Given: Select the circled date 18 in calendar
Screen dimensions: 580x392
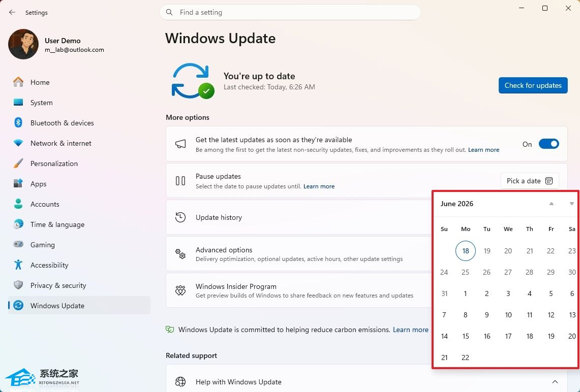Looking at the screenshot, I should tap(465, 251).
